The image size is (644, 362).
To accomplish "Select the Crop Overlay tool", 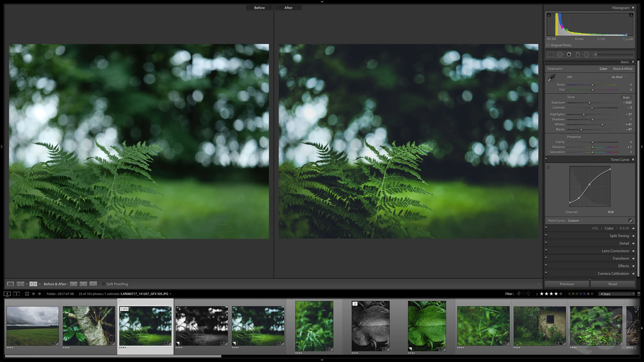I will tap(550, 55).
